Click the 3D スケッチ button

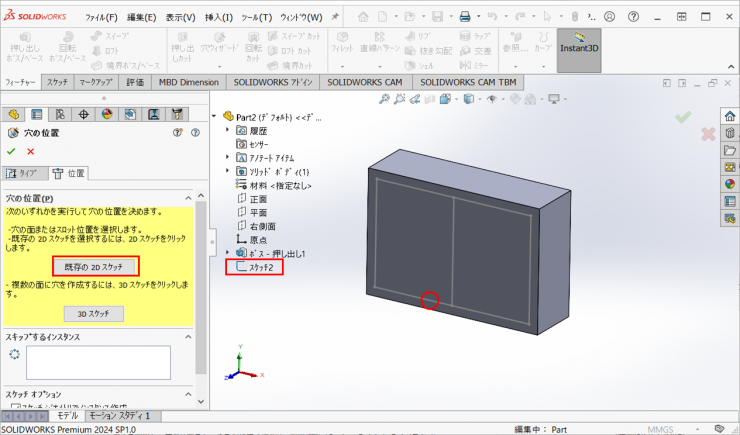pos(94,314)
